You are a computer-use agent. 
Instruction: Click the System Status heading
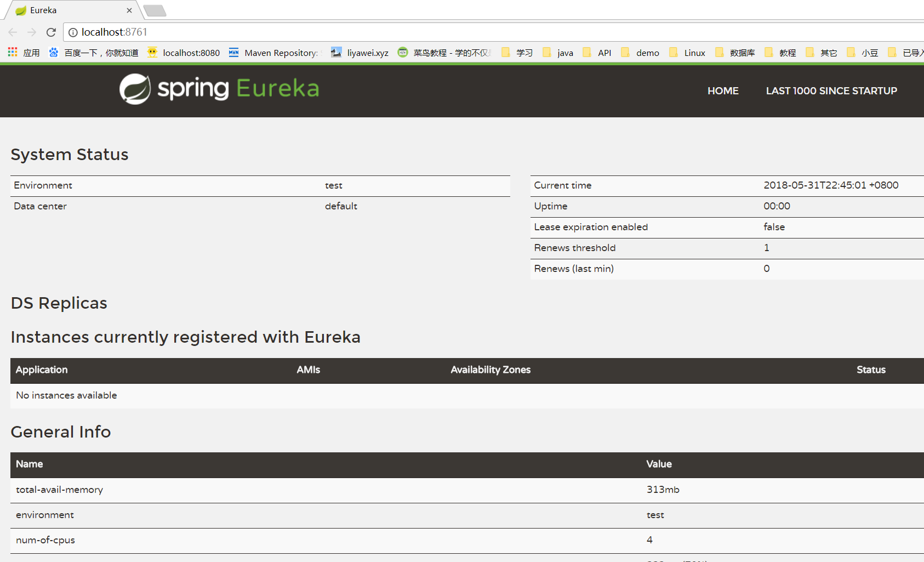(70, 155)
